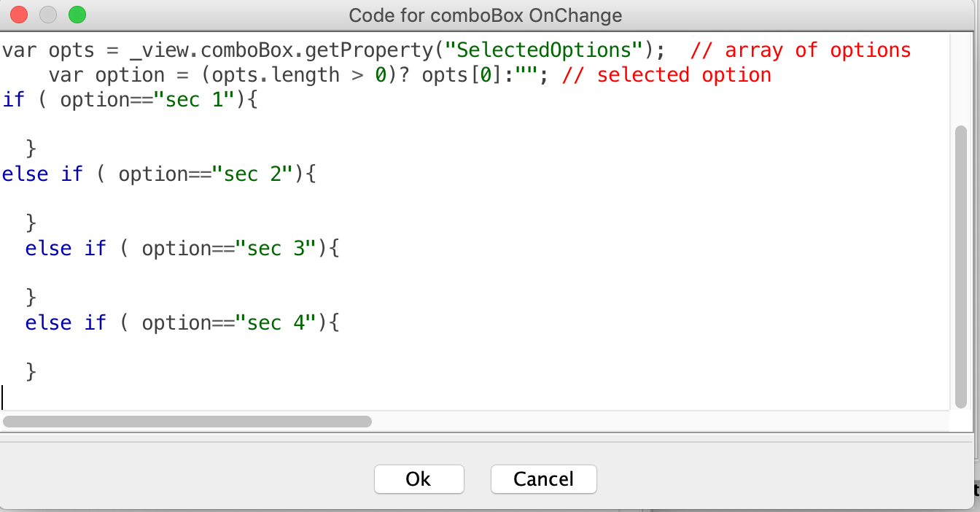
Task: Maximize the window using the green button
Action: tap(77, 15)
